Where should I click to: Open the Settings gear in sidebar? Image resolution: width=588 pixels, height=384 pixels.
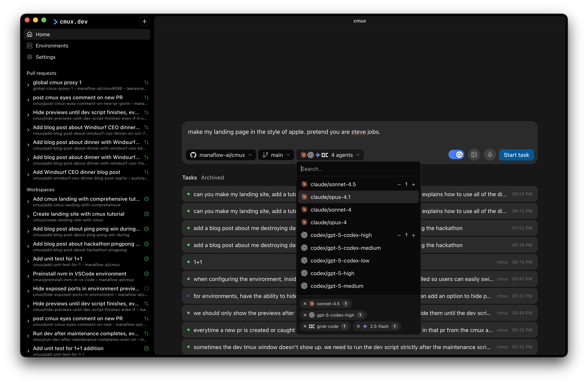30,57
